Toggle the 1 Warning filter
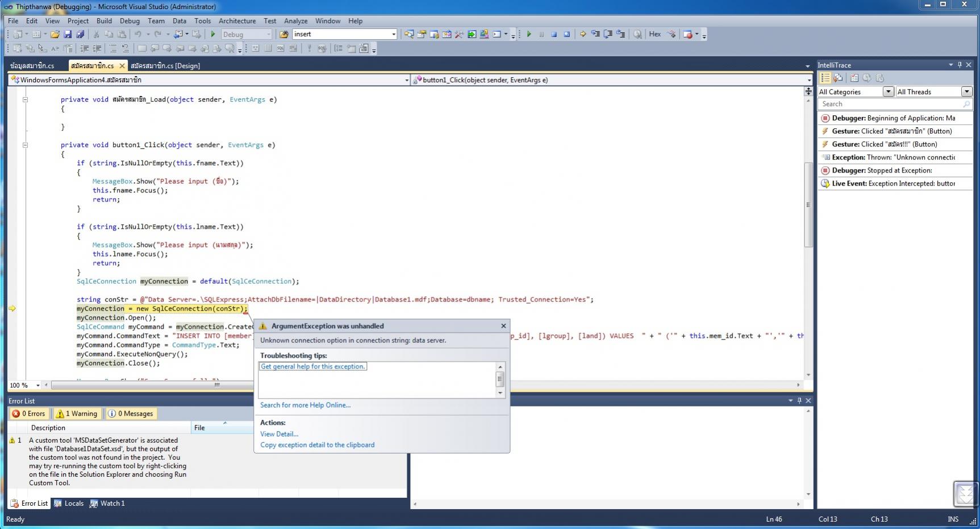The image size is (980, 529). [x=77, y=414]
